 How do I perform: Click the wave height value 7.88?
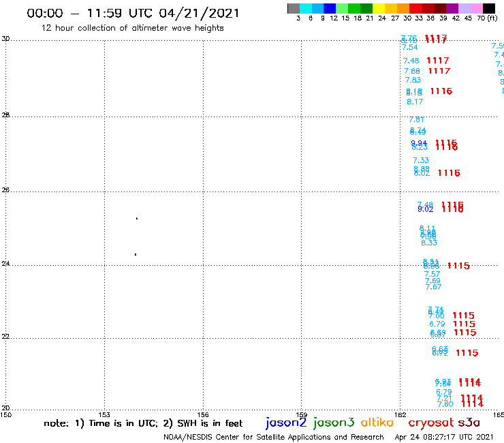pyautogui.click(x=412, y=71)
